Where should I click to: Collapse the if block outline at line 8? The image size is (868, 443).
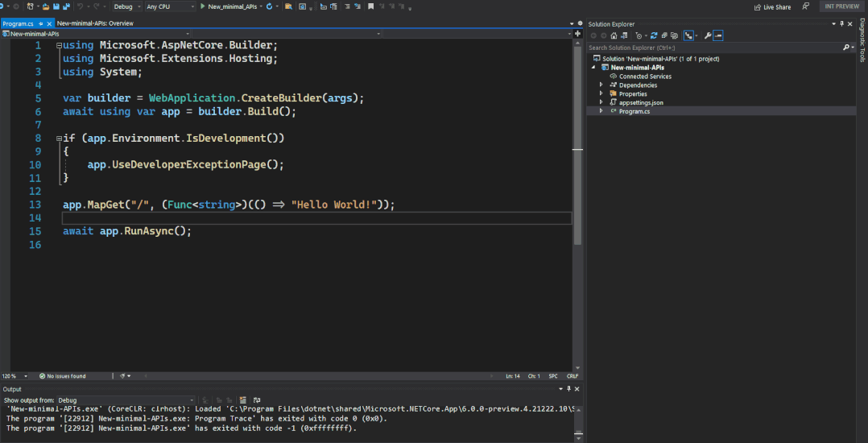pyautogui.click(x=60, y=139)
